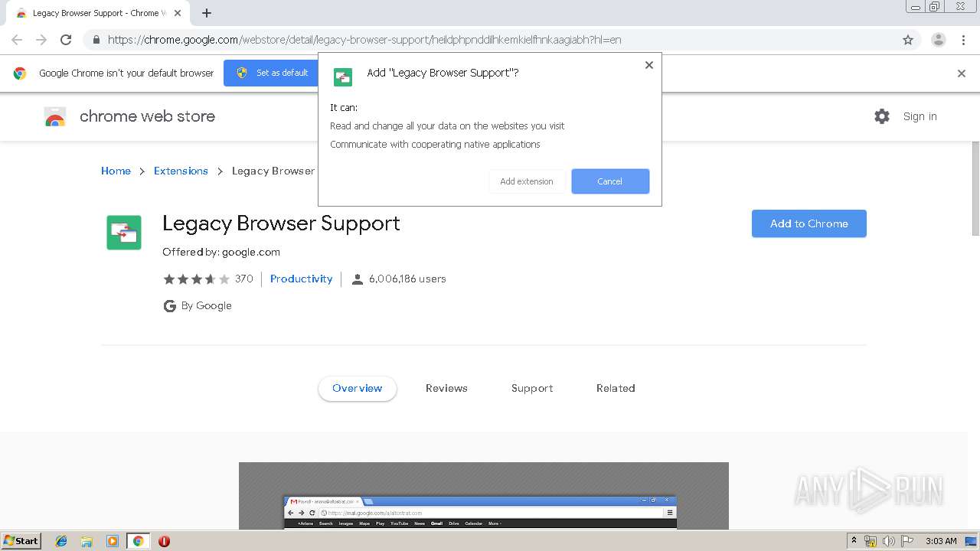
Task: Sign in to the web store
Action: [x=920, y=116]
